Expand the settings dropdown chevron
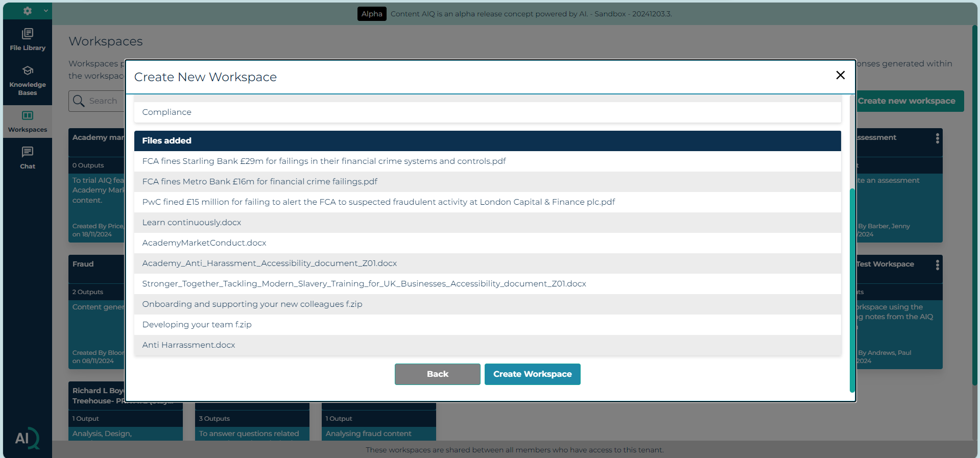 coord(45,11)
